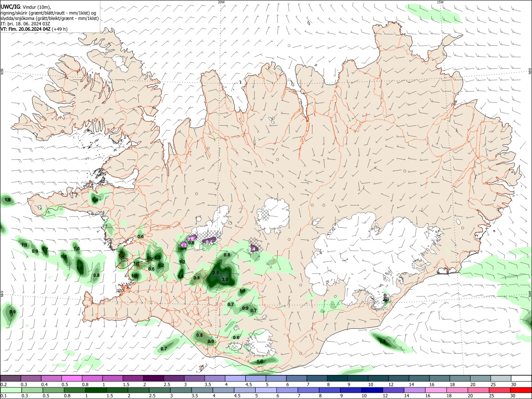Select the bottom-row light pink swatch labeled 16

click(x=436, y=390)
